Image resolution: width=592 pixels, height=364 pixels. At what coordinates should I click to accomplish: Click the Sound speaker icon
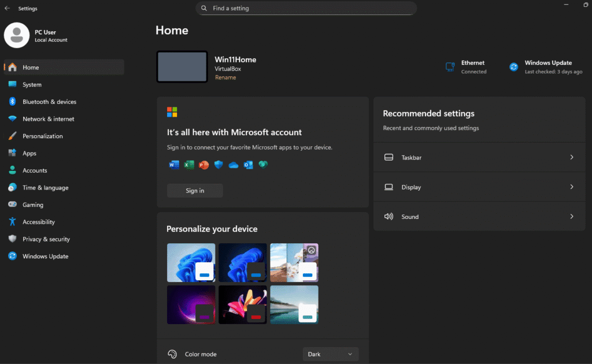pyautogui.click(x=388, y=216)
